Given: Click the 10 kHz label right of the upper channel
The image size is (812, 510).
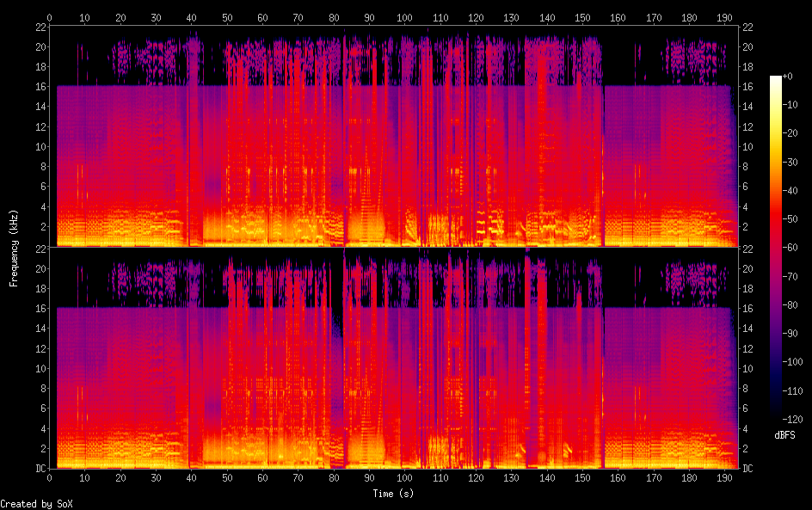Looking at the screenshot, I should (748, 147).
